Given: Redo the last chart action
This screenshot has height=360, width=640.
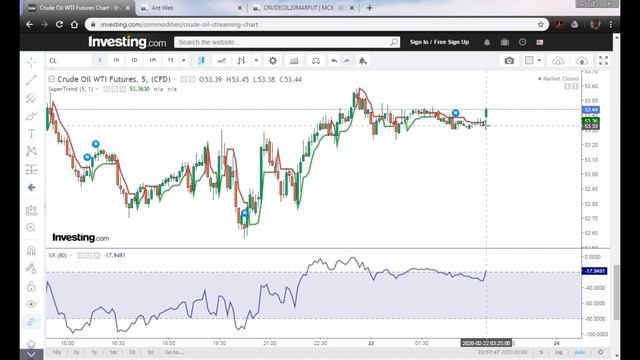Looking at the screenshot, I should tap(346, 61).
